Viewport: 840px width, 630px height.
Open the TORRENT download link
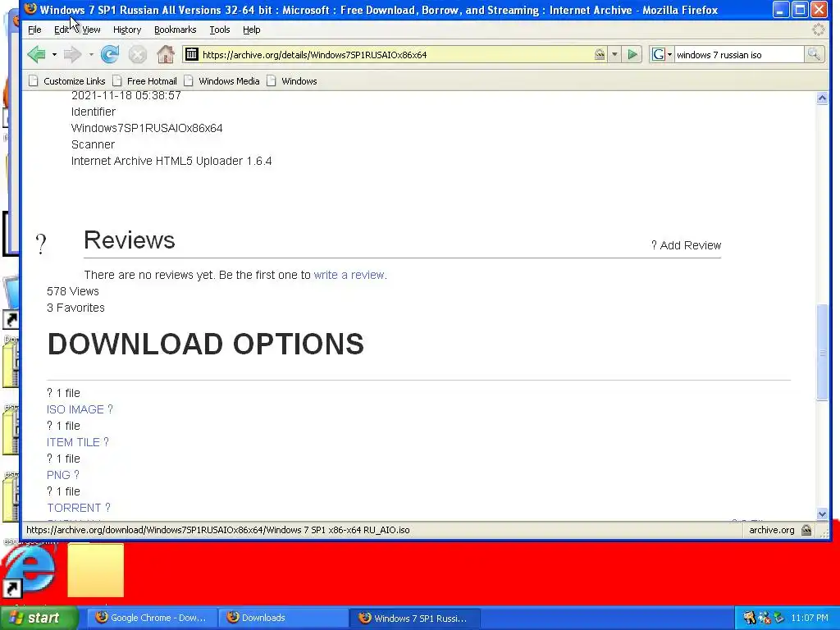click(78, 507)
